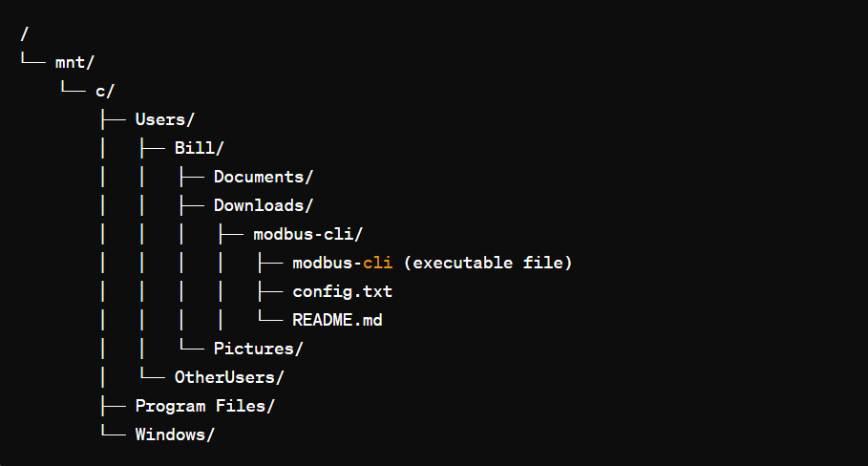This screenshot has height=466, width=868.
Task: Open the Program Files/ directory
Action: pyautogui.click(x=204, y=406)
